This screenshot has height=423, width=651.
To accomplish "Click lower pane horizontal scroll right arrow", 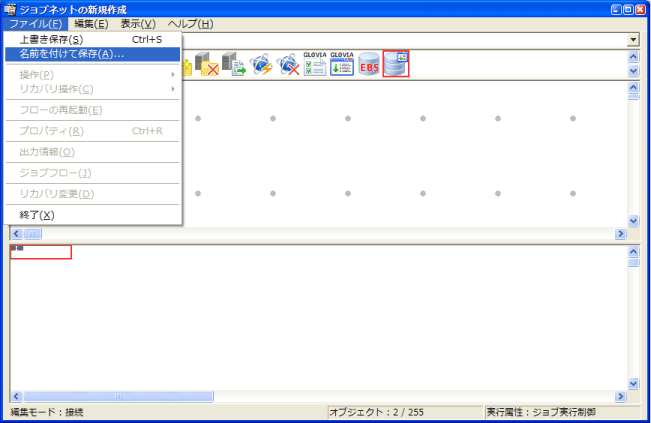I will [x=620, y=396].
